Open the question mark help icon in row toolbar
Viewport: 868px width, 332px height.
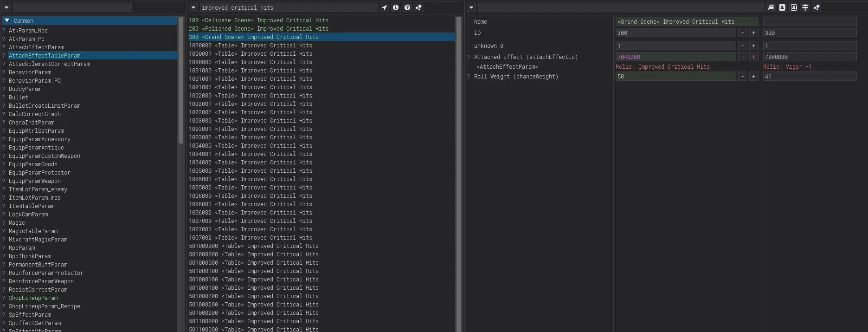coord(407,7)
